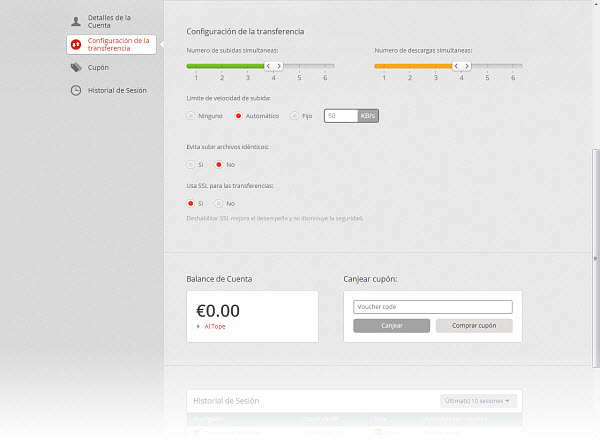Click the Comprar cupón button
The height and width of the screenshot is (440, 600).
click(x=474, y=326)
